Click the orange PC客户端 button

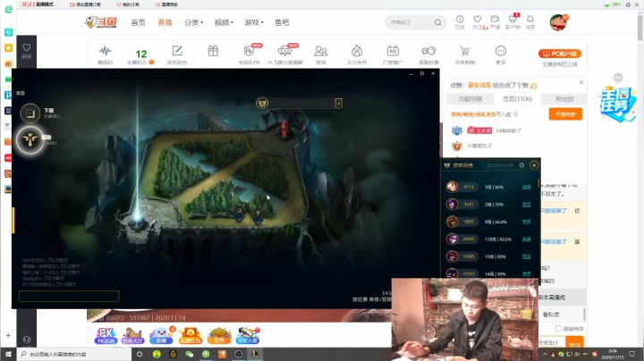560,54
